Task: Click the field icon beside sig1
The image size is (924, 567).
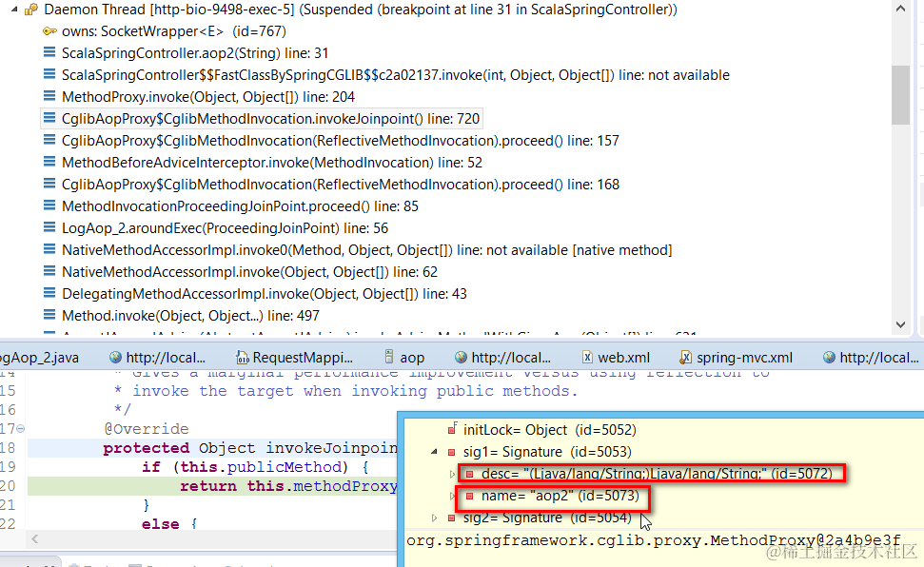Action: [451, 452]
